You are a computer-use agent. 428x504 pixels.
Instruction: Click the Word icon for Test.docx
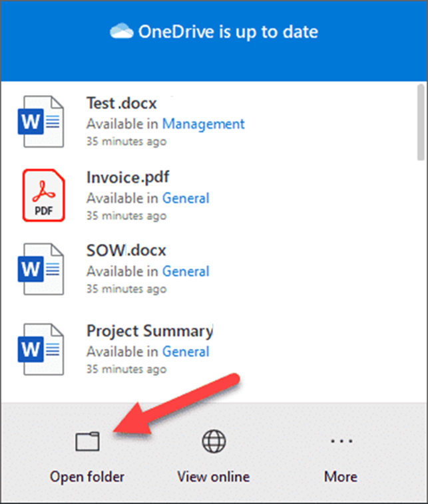point(41,122)
